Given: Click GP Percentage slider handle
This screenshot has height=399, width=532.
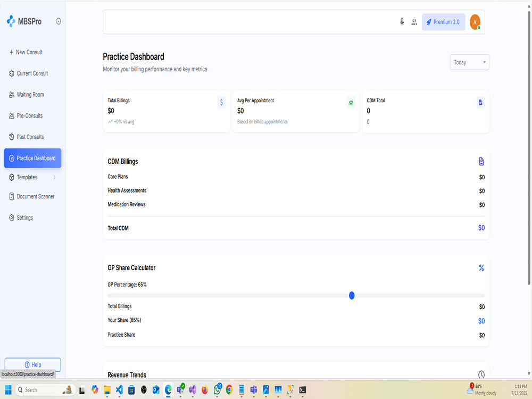Looking at the screenshot, I should [352, 295].
